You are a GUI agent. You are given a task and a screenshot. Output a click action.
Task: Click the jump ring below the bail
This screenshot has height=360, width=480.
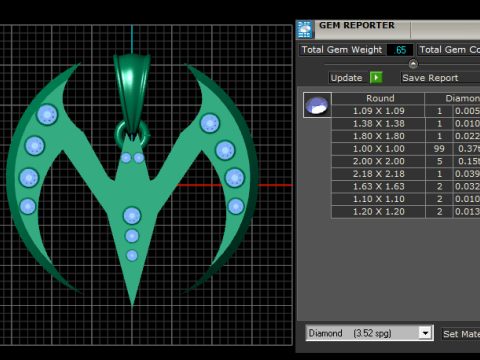[x=132, y=134]
